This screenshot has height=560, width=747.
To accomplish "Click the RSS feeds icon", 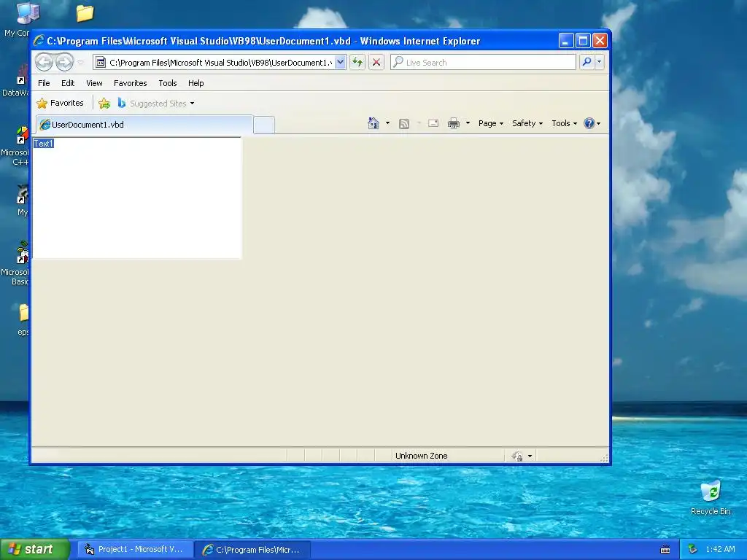I will 404,124.
